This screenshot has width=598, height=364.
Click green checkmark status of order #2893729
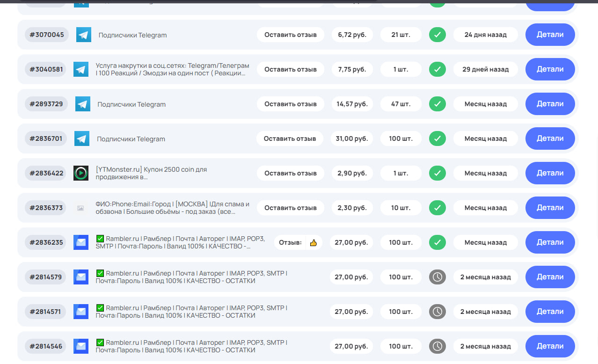point(438,104)
